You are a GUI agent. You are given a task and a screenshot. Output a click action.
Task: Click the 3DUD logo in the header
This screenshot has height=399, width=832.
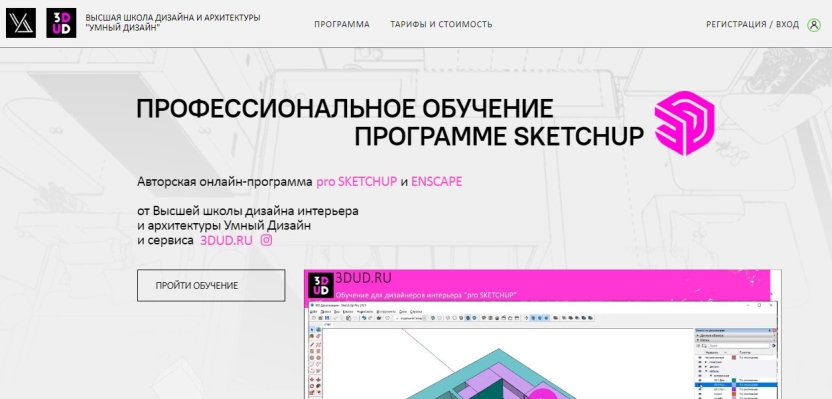click(x=61, y=23)
